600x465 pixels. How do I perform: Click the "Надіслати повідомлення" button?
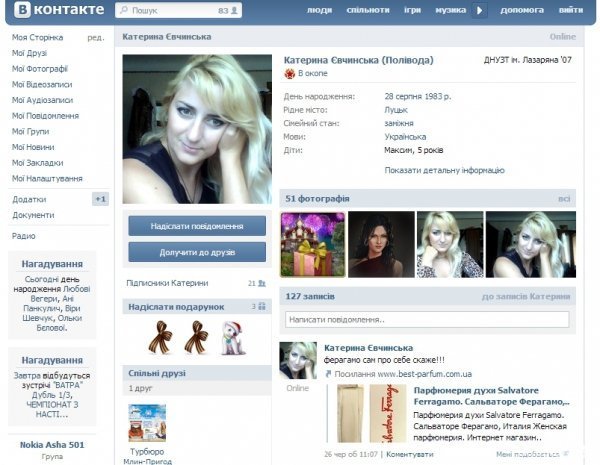point(197,226)
